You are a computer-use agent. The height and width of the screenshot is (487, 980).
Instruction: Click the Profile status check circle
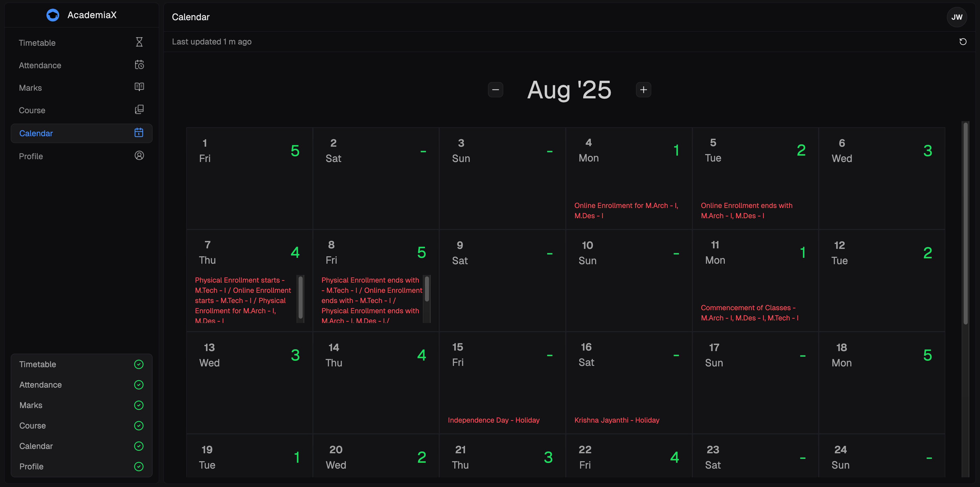pyautogui.click(x=139, y=467)
